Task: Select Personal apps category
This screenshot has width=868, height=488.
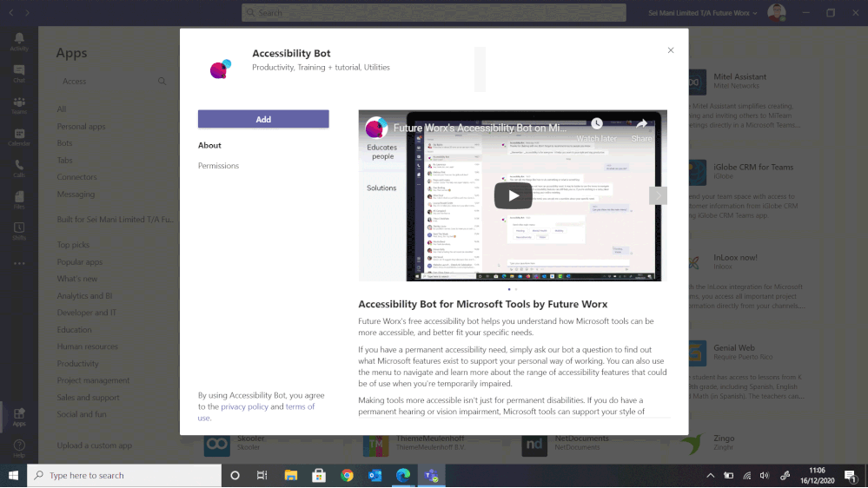Action: (82, 126)
